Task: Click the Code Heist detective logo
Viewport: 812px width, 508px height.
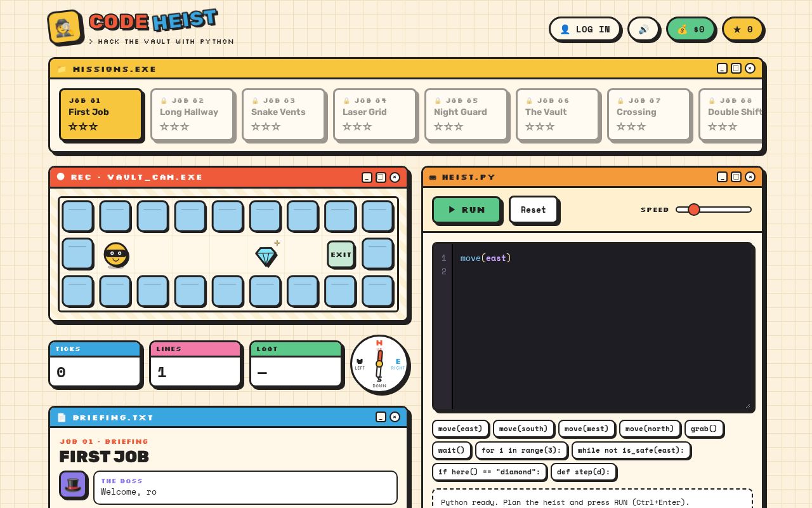Action: [x=65, y=27]
